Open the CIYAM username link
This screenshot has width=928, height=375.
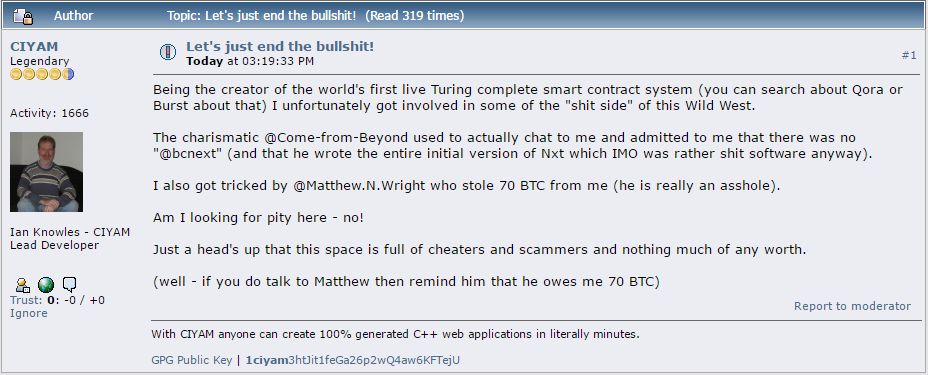[34, 47]
